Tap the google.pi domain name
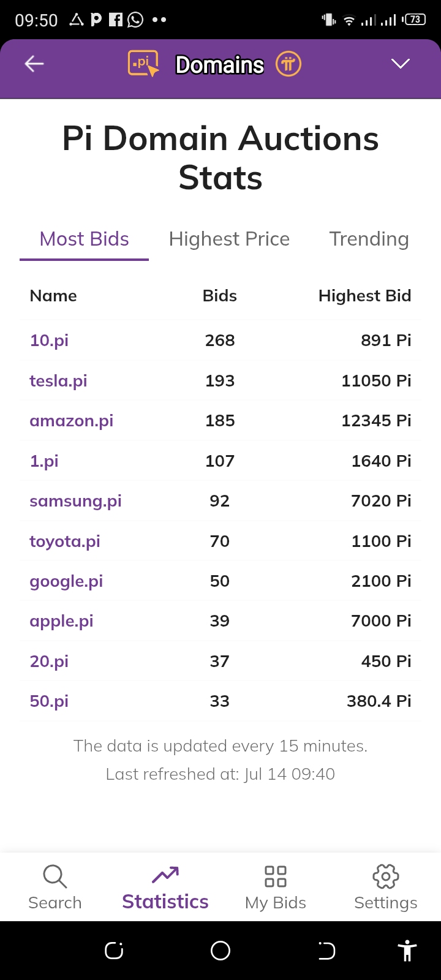The height and width of the screenshot is (980, 441). [66, 581]
